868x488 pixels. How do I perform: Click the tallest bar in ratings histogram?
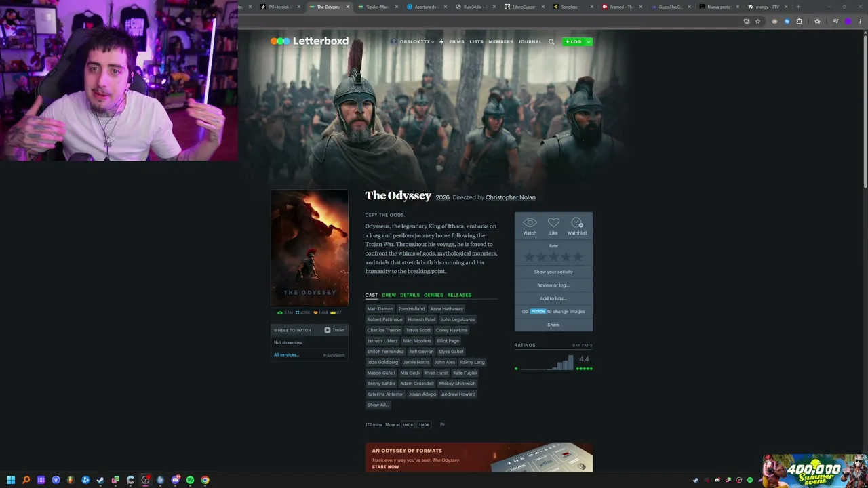click(571, 363)
